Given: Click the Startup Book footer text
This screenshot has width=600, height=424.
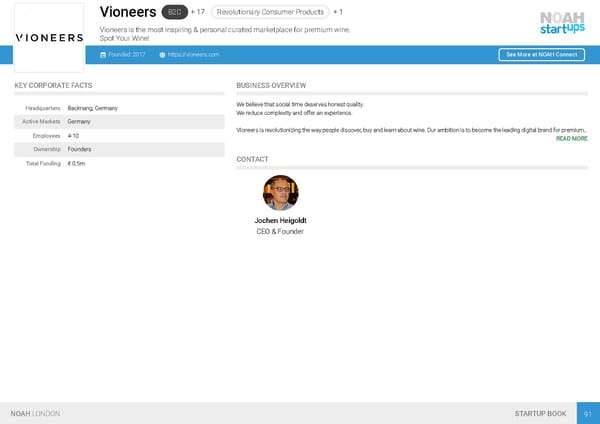Looking at the screenshot, I should click(540, 413).
